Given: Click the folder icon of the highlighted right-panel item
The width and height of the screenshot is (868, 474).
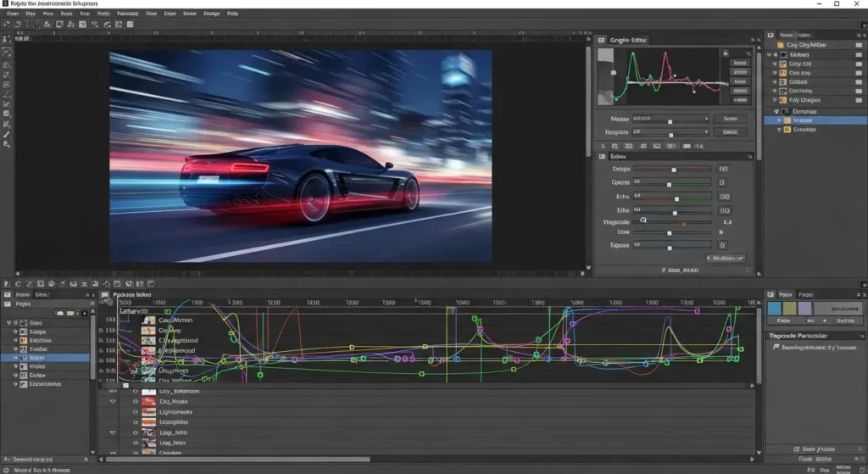Looking at the screenshot, I should point(787,121).
